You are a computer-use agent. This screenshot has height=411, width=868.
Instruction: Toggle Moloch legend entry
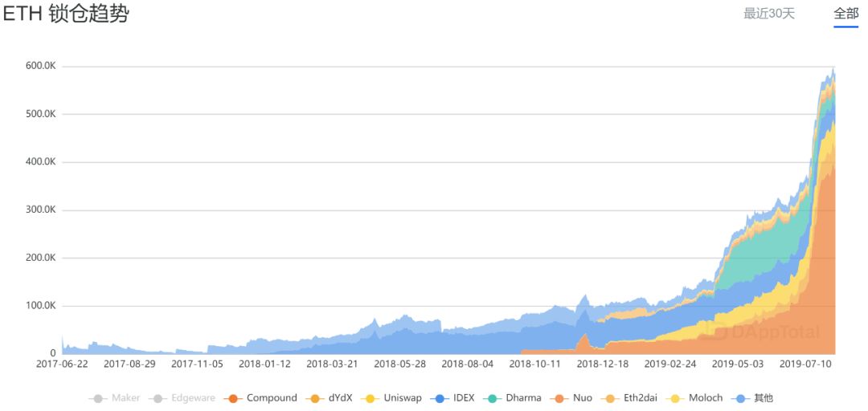(x=694, y=397)
